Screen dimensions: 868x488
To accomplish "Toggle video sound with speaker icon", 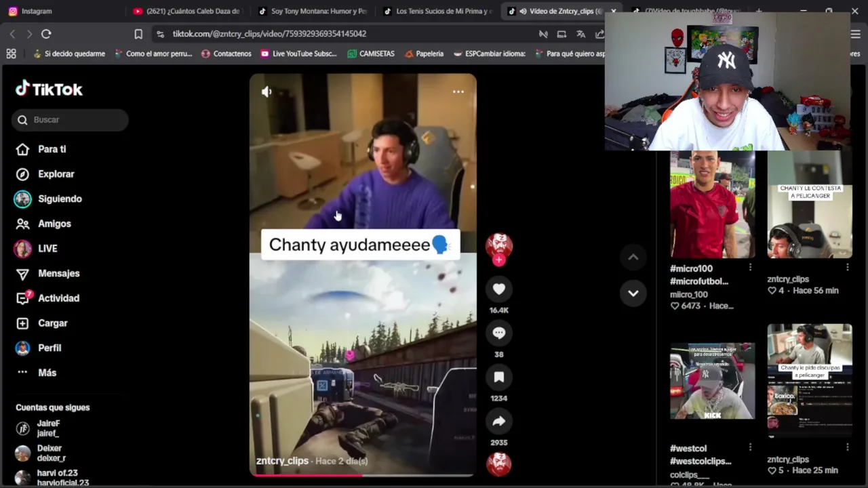I will [x=267, y=92].
